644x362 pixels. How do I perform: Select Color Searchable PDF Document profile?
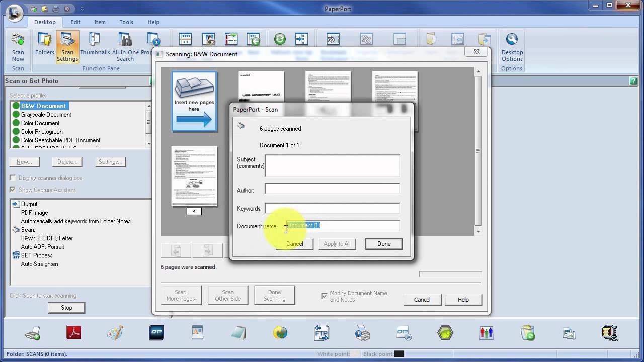tap(60, 140)
